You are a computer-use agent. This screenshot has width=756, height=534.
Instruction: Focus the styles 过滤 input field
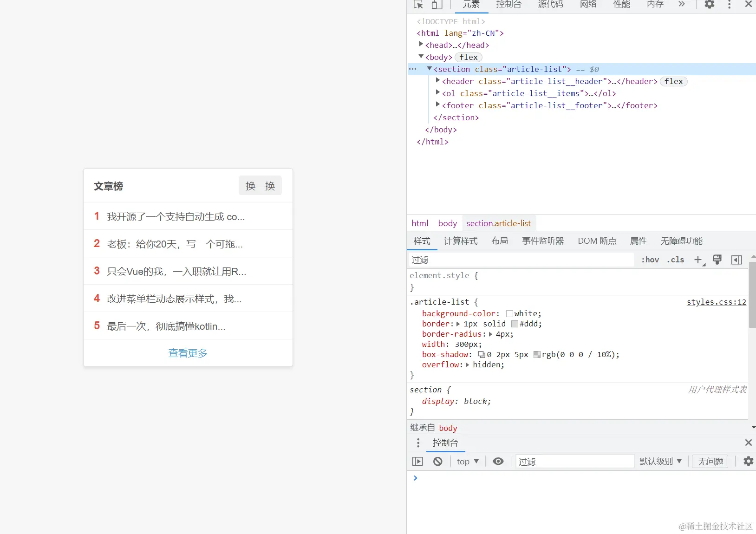521,260
